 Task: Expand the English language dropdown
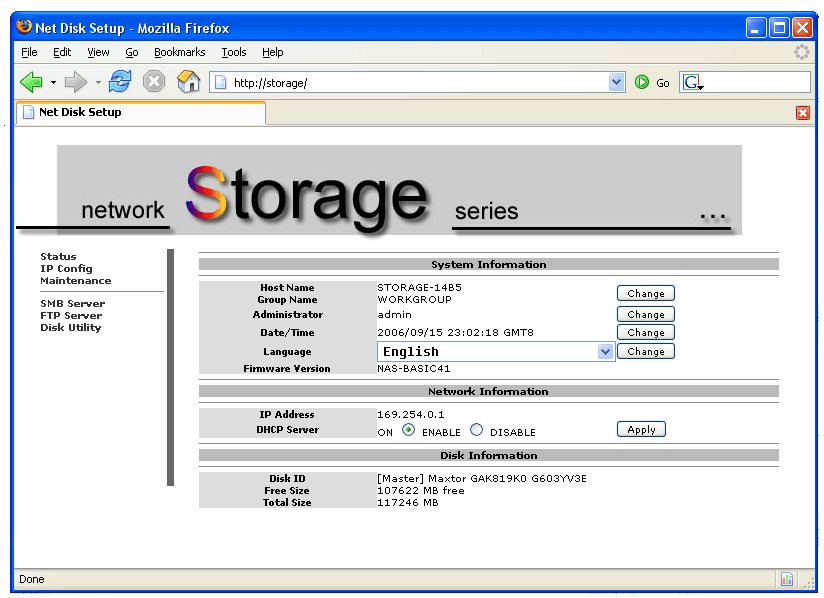click(x=604, y=352)
